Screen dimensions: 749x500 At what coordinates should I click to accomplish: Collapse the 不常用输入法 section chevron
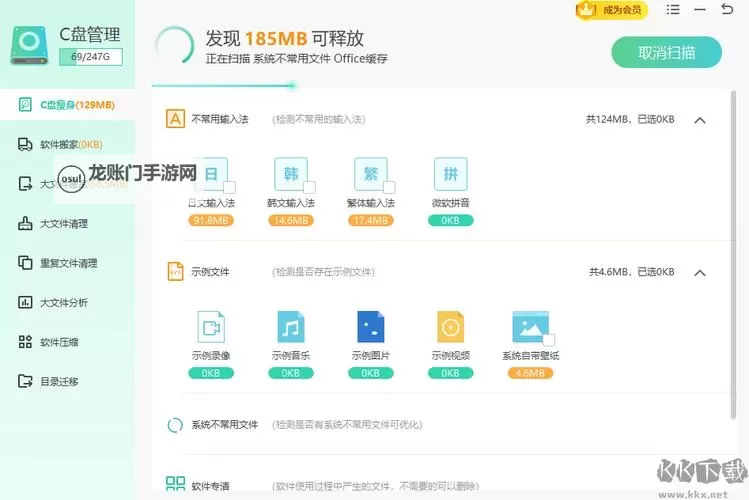click(x=700, y=120)
